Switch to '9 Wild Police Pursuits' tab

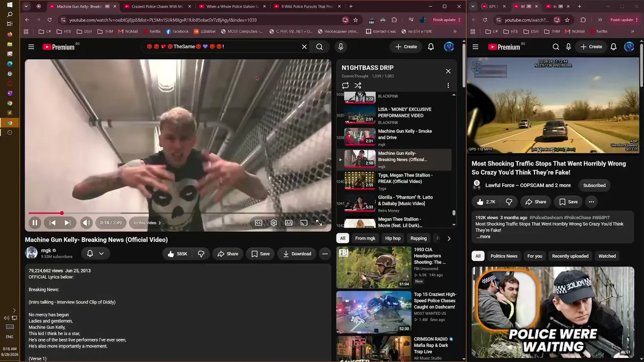(x=307, y=7)
